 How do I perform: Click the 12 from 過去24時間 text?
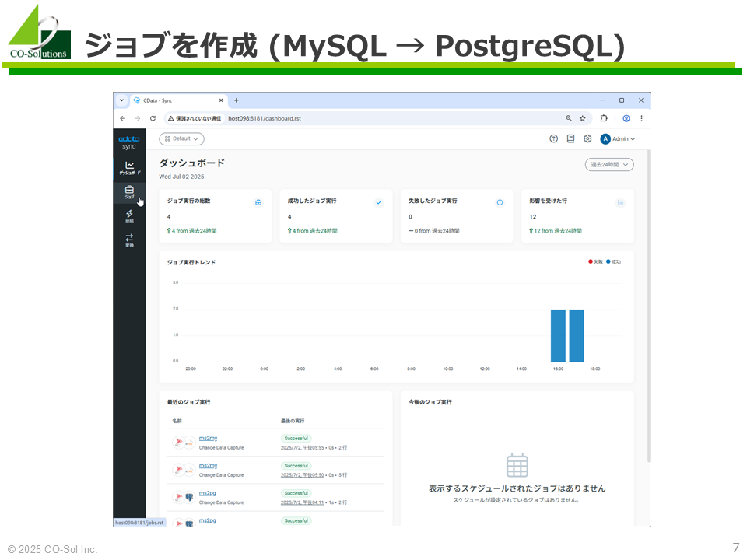click(x=556, y=230)
